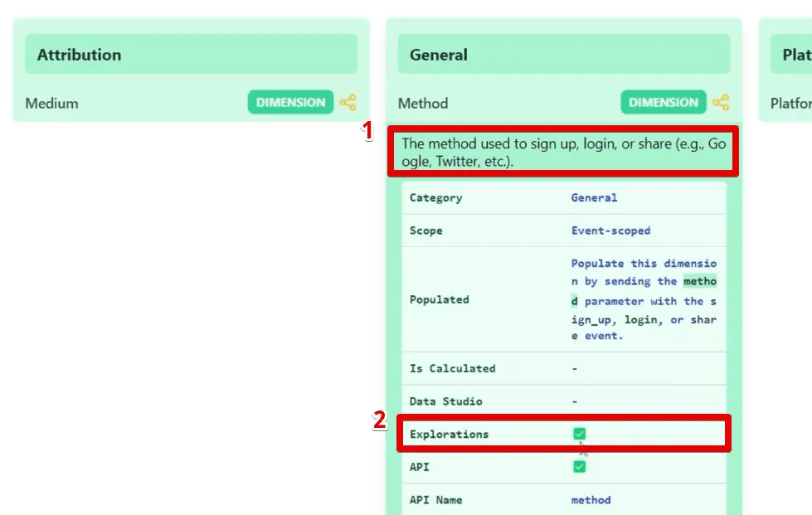Click the General card header
The height and width of the screenshot is (515, 812).
click(x=564, y=54)
